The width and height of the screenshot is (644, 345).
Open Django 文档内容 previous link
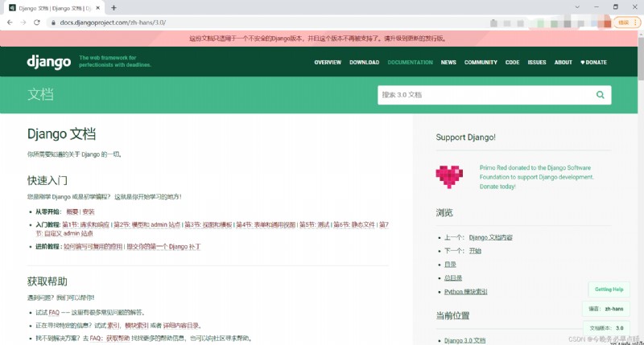(490, 237)
